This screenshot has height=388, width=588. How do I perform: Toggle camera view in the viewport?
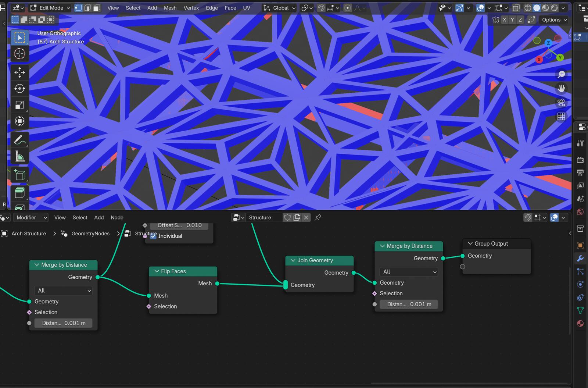(561, 103)
